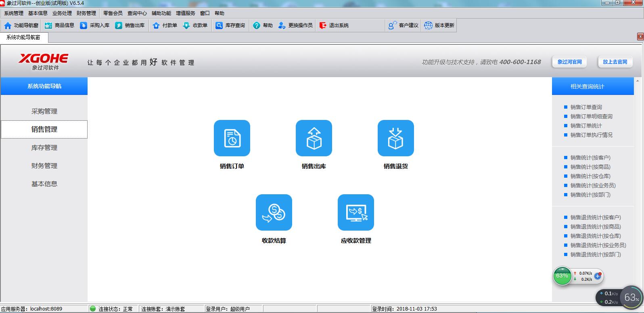Click 版本更新 toolbar button
644x313 pixels.
point(439,25)
